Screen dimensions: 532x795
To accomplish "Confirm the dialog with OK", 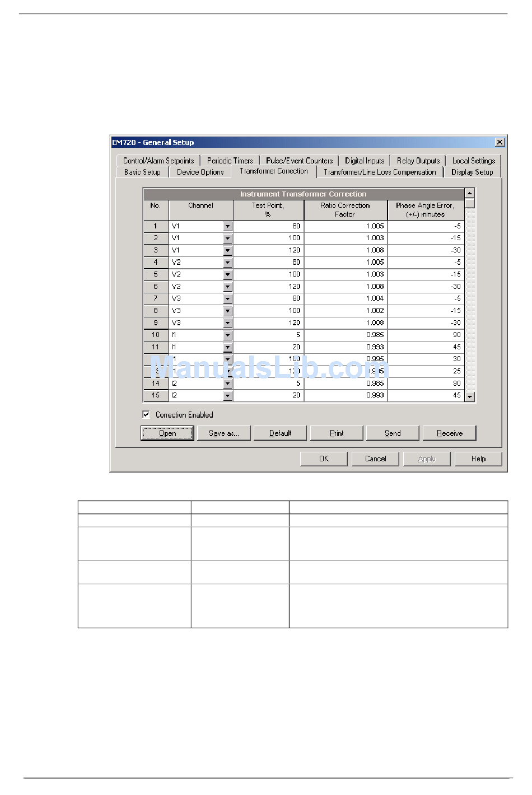I will [324, 459].
